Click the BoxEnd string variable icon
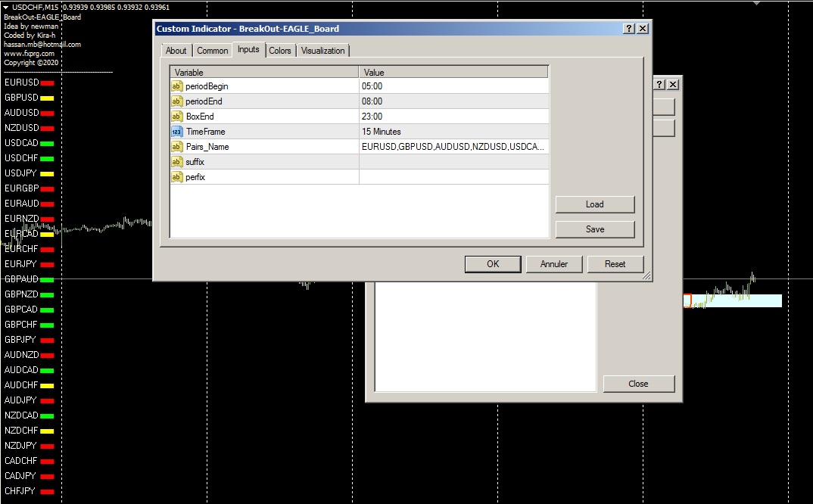813x504 pixels. tap(177, 117)
